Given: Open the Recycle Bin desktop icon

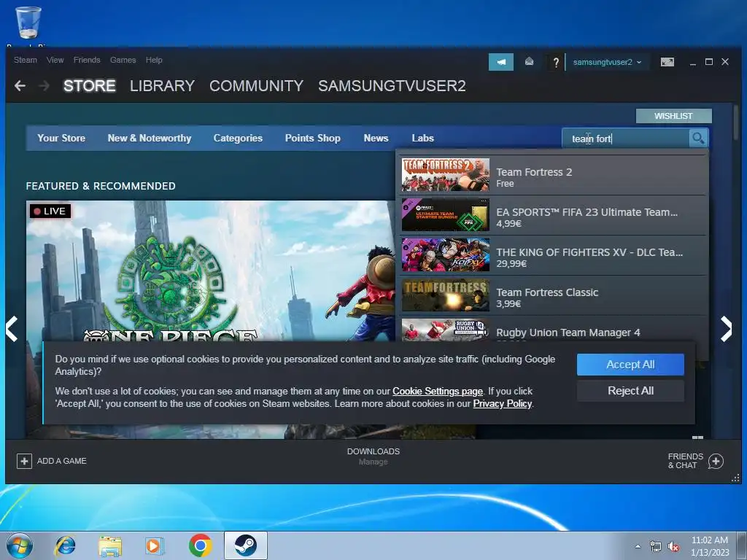Looking at the screenshot, I should [x=28, y=23].
